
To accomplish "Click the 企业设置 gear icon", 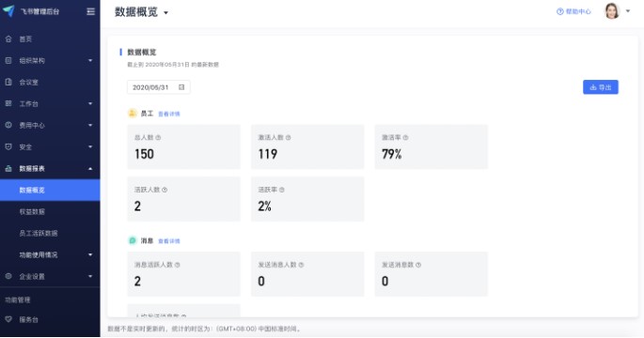I will [x=8, y=276].
